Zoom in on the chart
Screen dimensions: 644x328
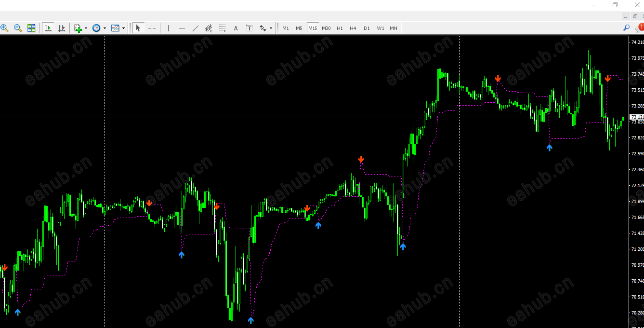tap(4, 28)
